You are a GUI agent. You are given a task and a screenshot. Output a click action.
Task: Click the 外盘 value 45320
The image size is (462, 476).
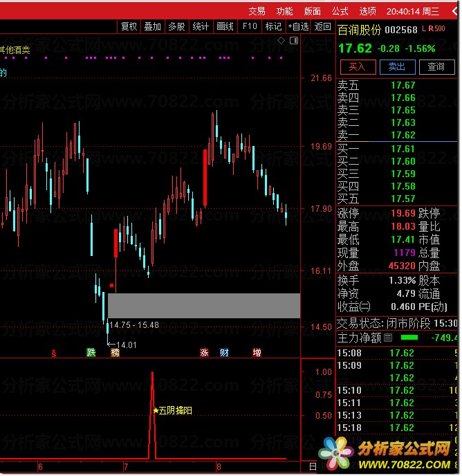(x=402, y=266)
